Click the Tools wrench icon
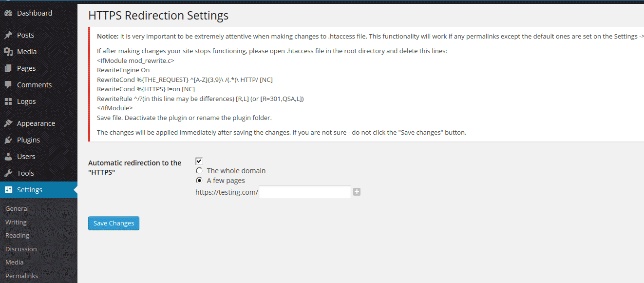Image resolution: width=644 pixels, height=283 pixels. tap(8, 173)
